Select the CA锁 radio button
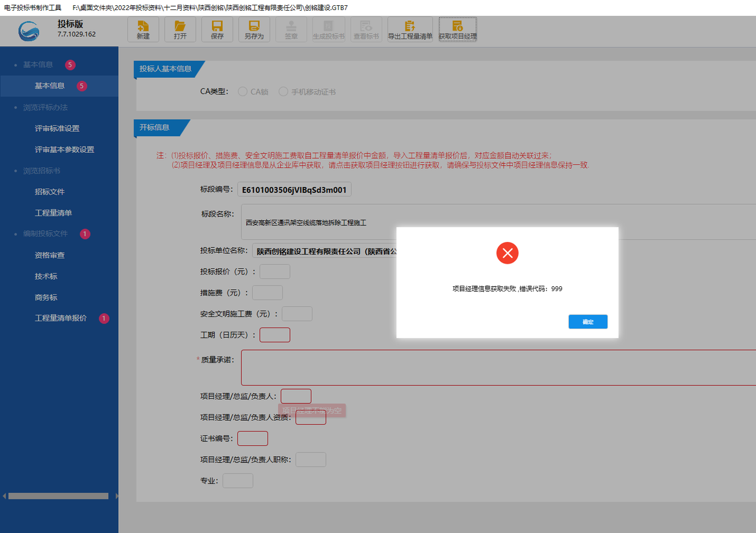This screenshot has height=533, width=756. point(242,91)
